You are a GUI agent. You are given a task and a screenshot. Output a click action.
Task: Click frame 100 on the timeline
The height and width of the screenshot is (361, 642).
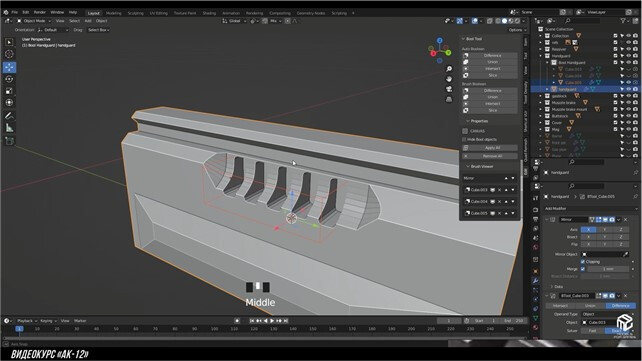pos(214,329)
